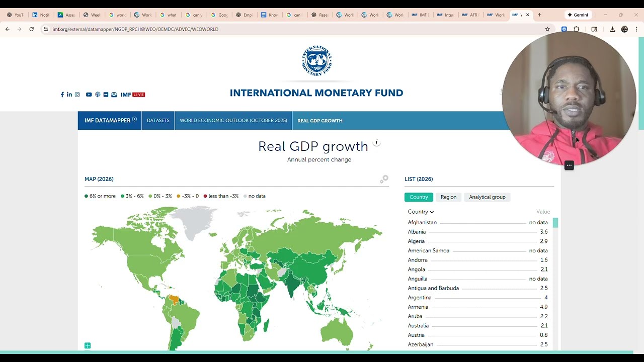Open the IMF LinkedIn icon
Viewport: 644px width, 362px height.
click(x=69, y=95)
